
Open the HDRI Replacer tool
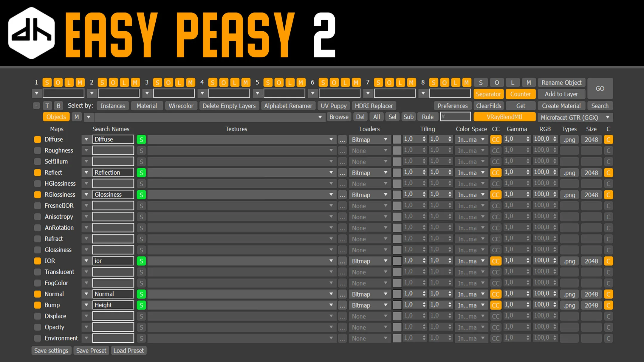tap(374, 106)
